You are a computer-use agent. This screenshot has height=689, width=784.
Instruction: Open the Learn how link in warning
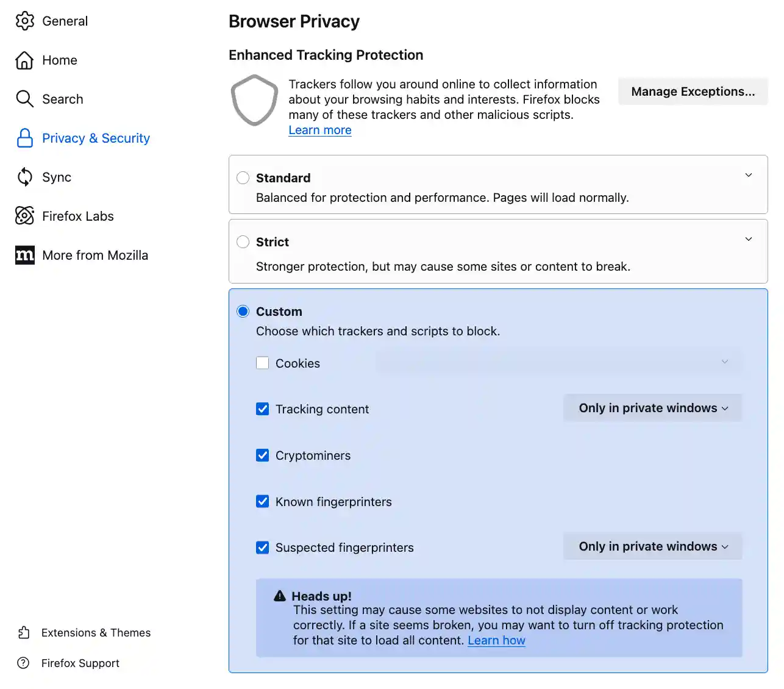[496, 640]
